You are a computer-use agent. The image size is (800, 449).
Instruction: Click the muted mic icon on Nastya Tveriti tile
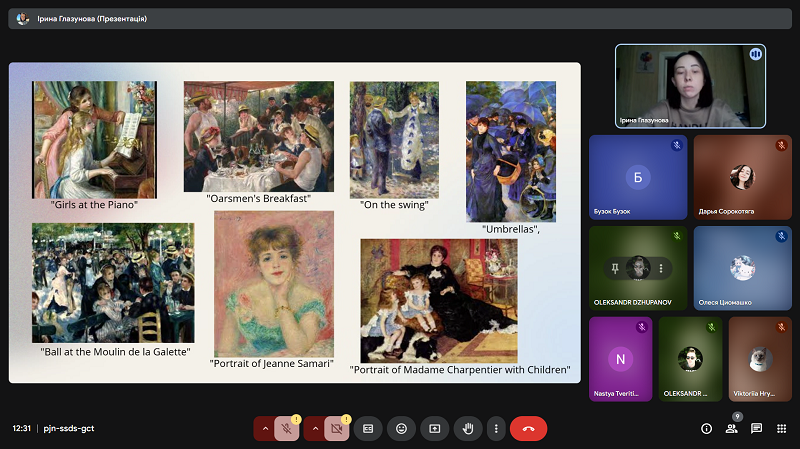[x=642, y=327]
